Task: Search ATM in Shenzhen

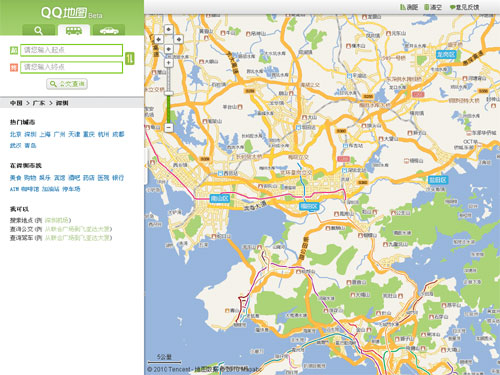Action: 14,189
